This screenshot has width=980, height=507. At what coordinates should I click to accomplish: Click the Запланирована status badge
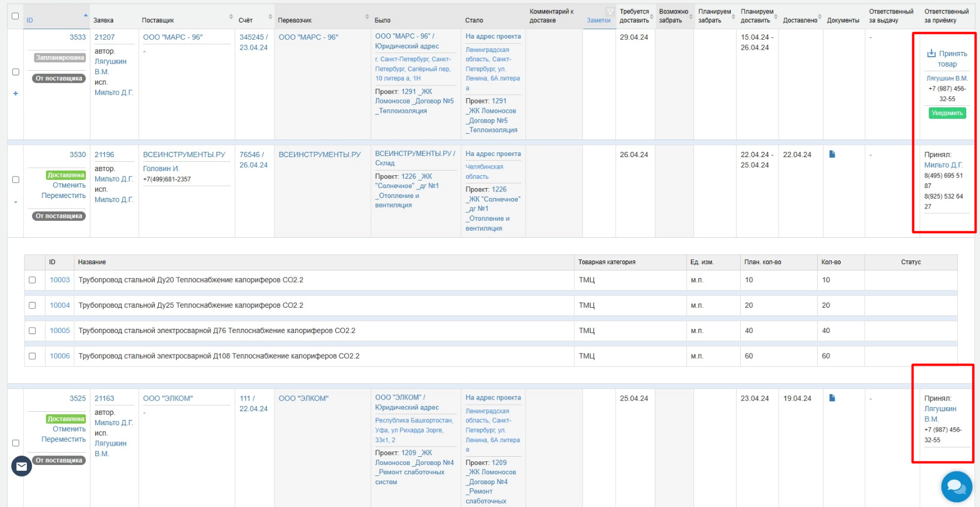pyautogui.click(x=60, y=58)
